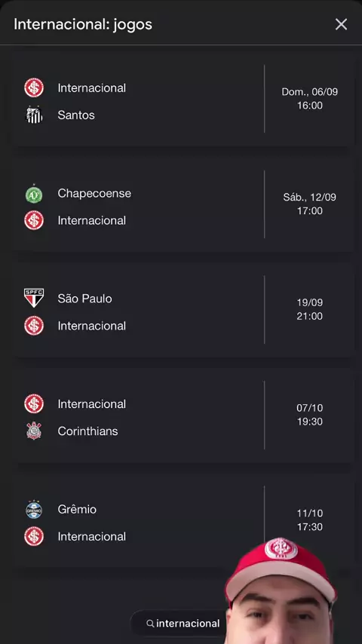362x644 pixels.
Task: Close the Internacional: jogos panel
Action: click(x=341, y=24)
